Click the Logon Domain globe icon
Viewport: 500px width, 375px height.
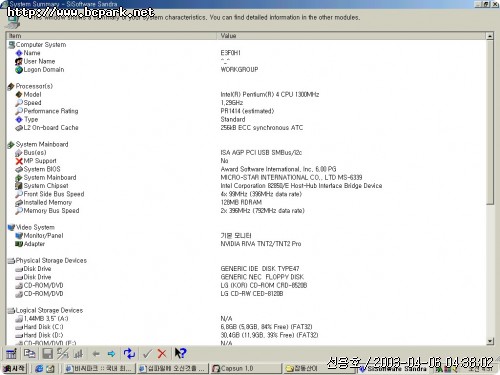pos(19,70)
